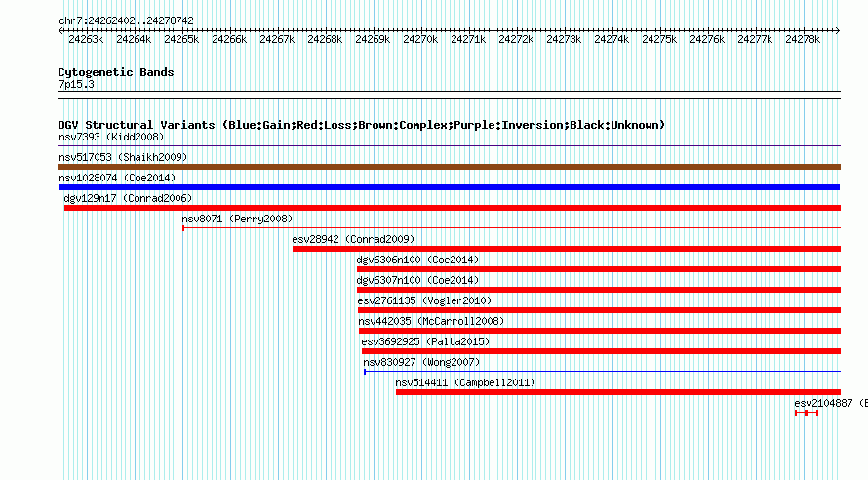This screenshot has height=480, width=868.
Task: Open esv2761135 (Vogler2010) label
Action: click(x=424, y=300)
